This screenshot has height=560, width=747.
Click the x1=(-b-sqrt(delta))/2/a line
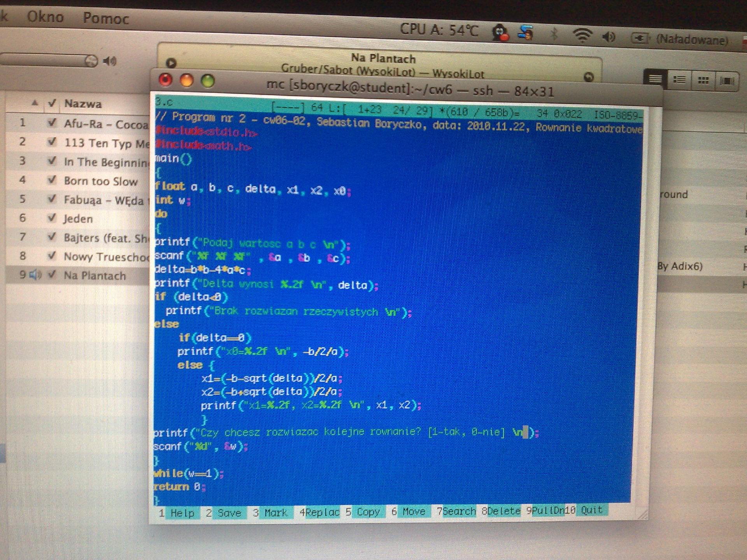pyautogui.click(x=272, y=378)
